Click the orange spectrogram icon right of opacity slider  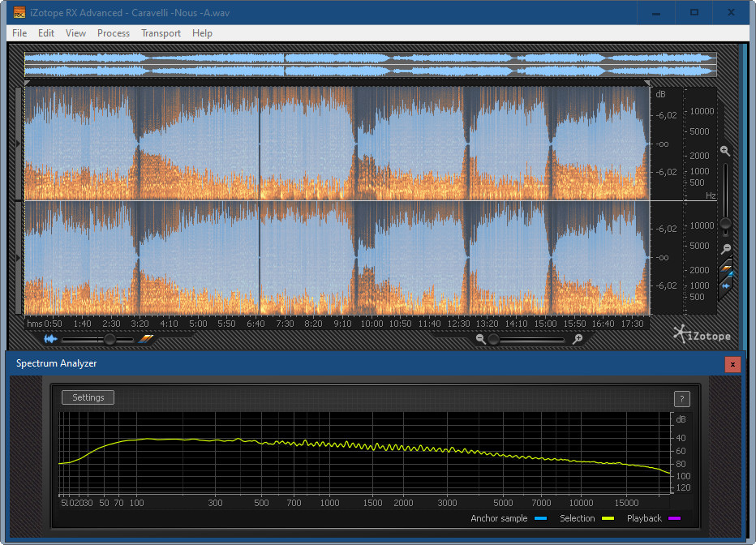click(146, 339)
